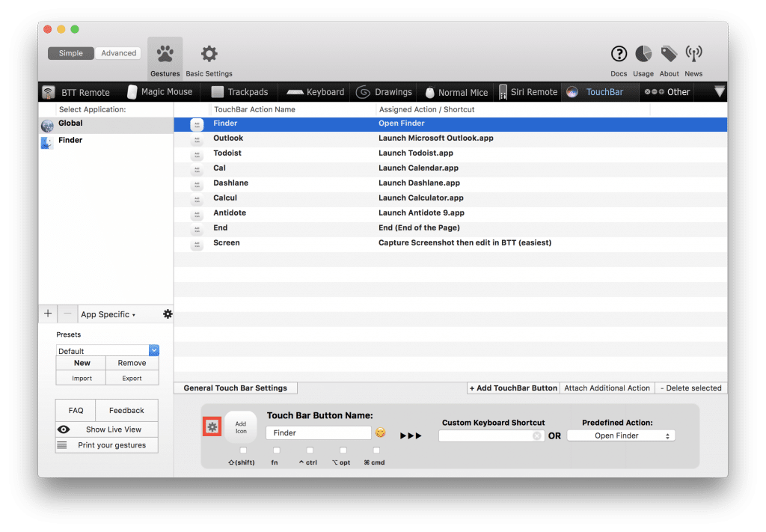Click General Touch Bar Settings button
The width and height of the screenshot is (766, 532).
tap(235, 388)
